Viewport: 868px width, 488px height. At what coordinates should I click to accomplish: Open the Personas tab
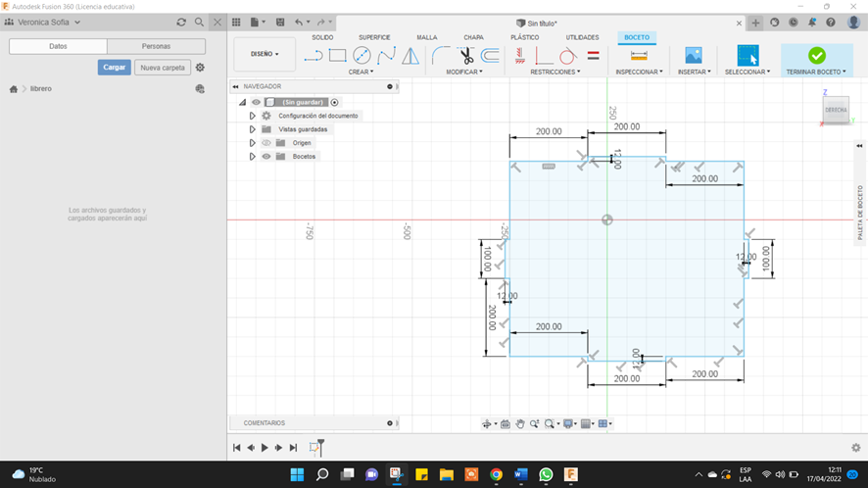click(x=156, y=46)
